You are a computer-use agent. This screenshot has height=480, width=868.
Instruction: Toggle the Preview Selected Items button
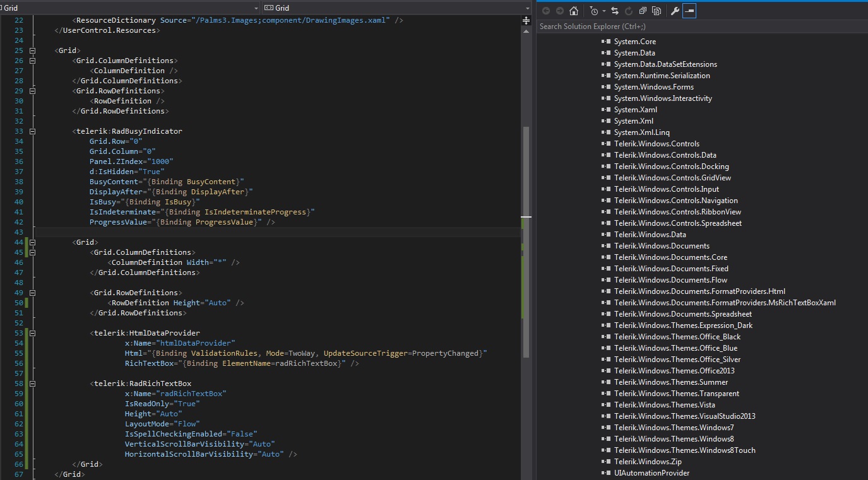click(x=689, y=11)
